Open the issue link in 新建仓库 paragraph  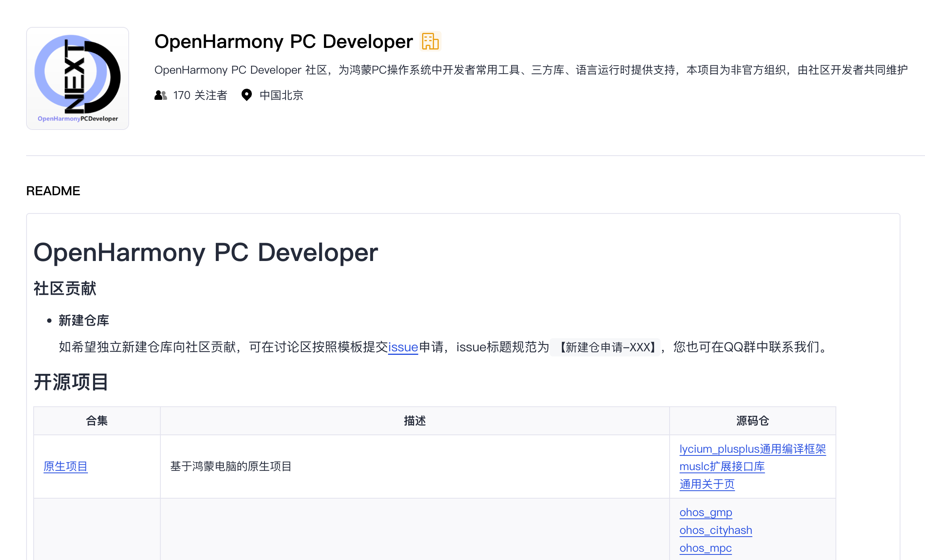pyautogui.click(x=403, y=347)
